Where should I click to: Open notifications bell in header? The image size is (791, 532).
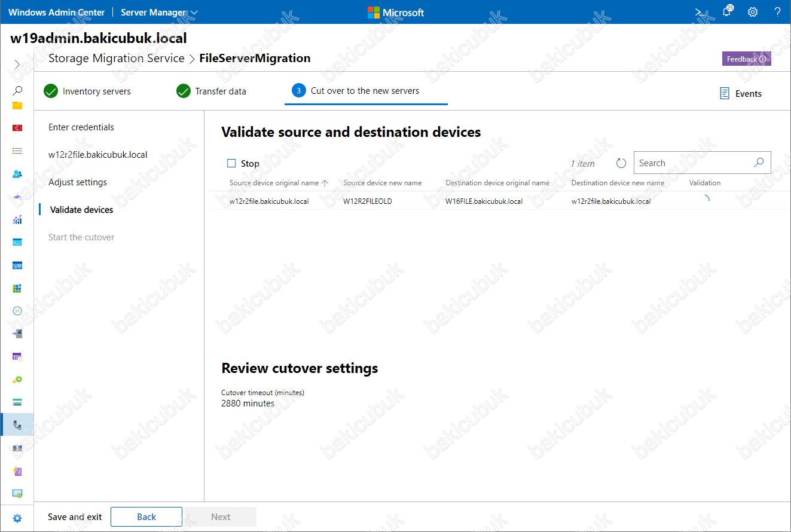click(727, 11)
